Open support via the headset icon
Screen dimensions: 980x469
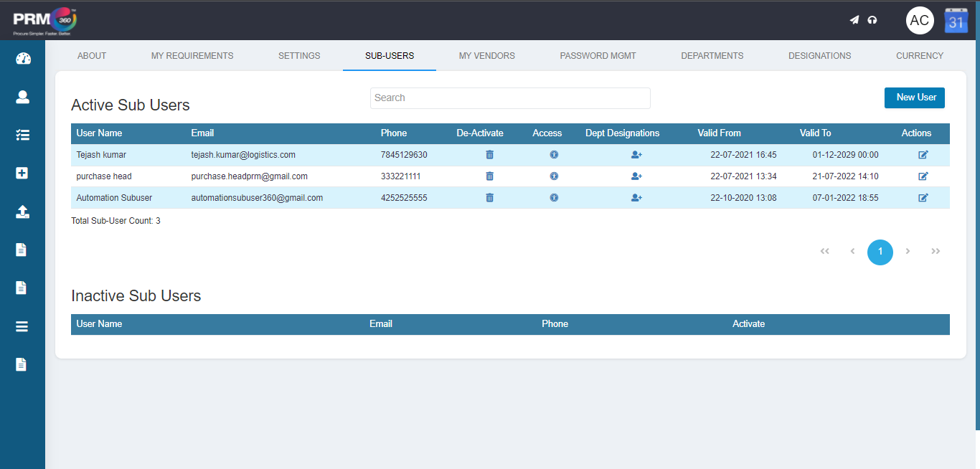point(872,20)
